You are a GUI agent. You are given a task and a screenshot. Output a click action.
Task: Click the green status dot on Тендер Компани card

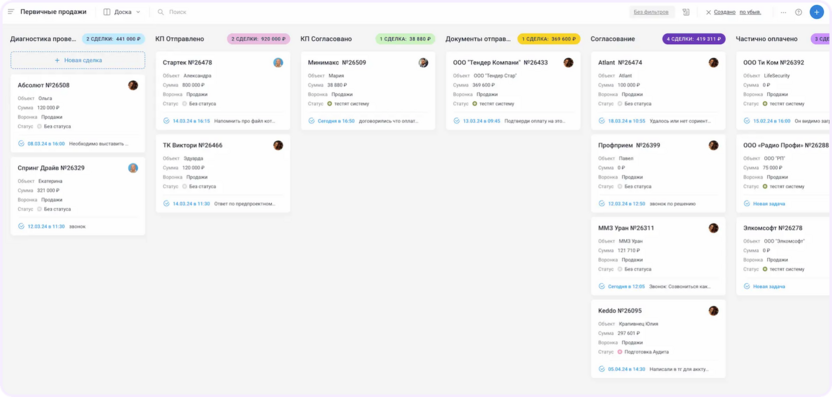point(474,103)
